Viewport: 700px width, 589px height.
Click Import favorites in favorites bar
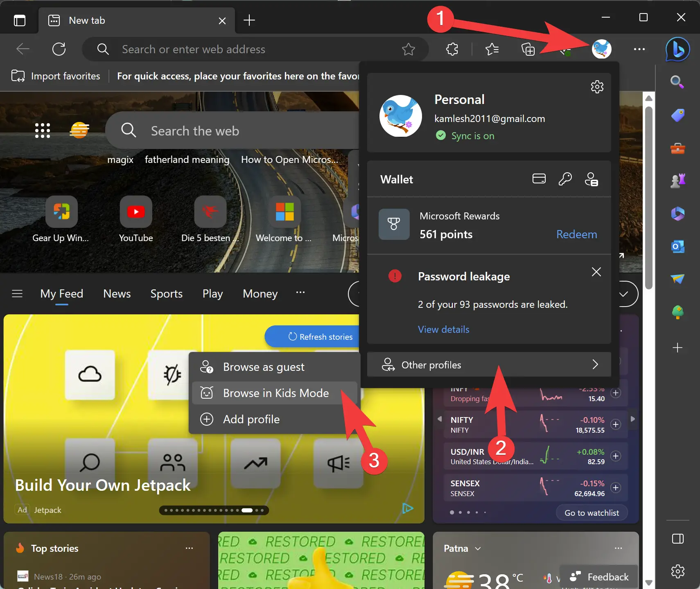tap(56, 76)
